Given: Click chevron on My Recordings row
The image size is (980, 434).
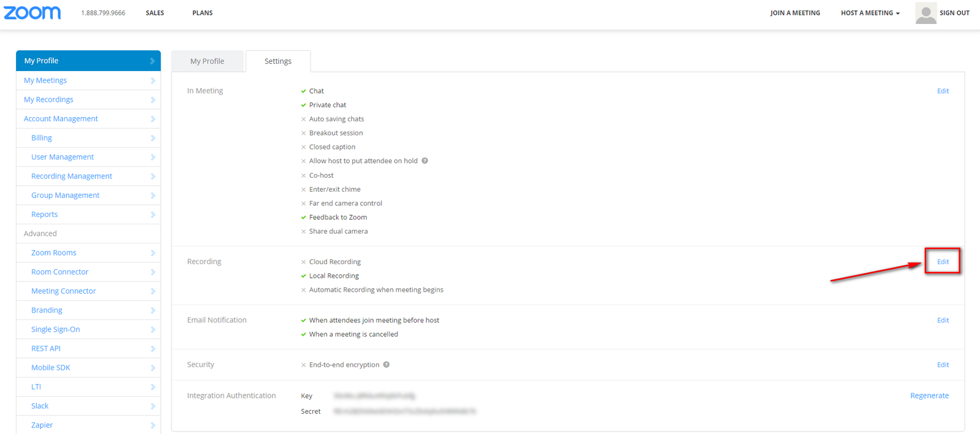Looking at the screenshot, I should [x=153, y=99].
